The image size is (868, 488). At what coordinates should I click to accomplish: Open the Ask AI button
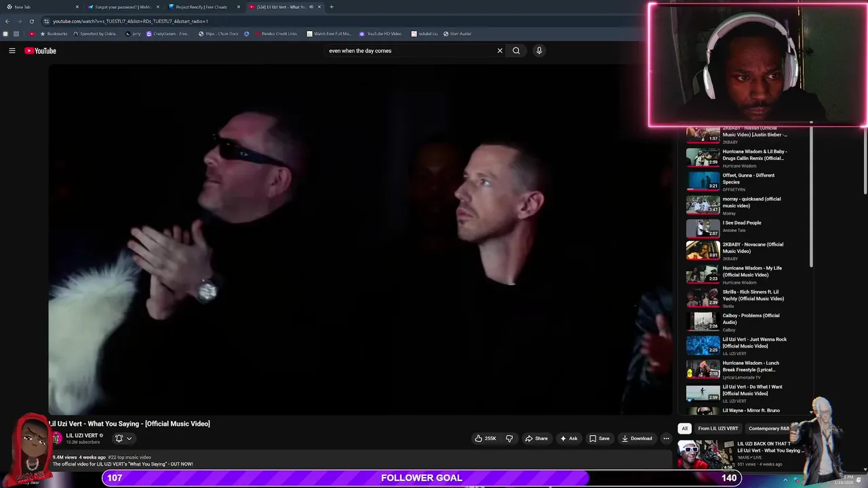coord(569,439)
